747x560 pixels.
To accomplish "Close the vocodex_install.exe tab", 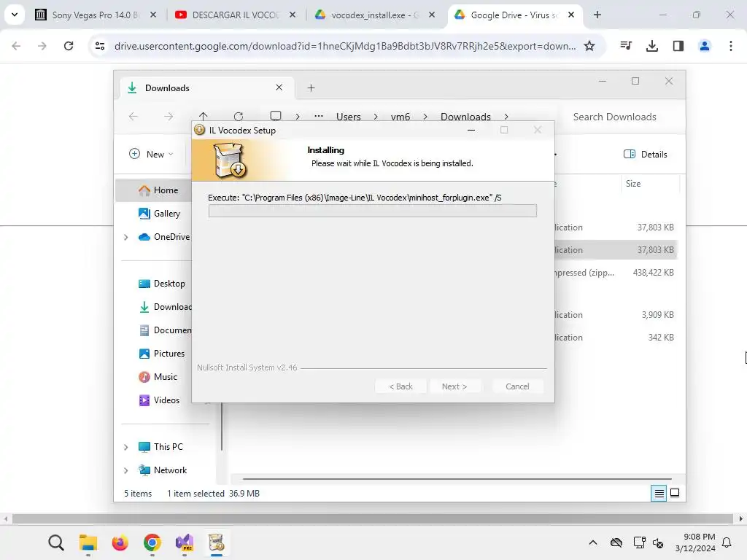I will click(432, 15).
